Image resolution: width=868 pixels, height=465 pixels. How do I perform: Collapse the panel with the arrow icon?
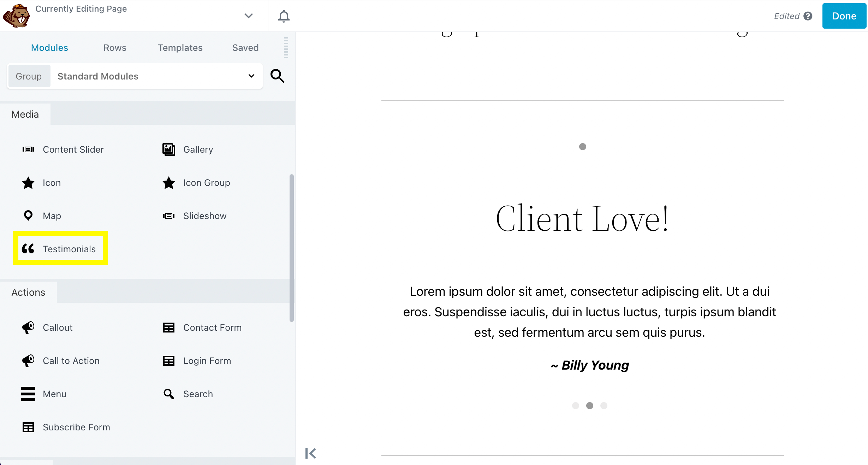(310, 453)
